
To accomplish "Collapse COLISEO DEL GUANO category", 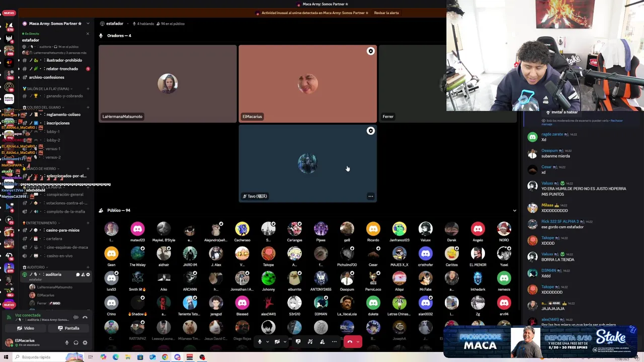I will pos(43,107).
